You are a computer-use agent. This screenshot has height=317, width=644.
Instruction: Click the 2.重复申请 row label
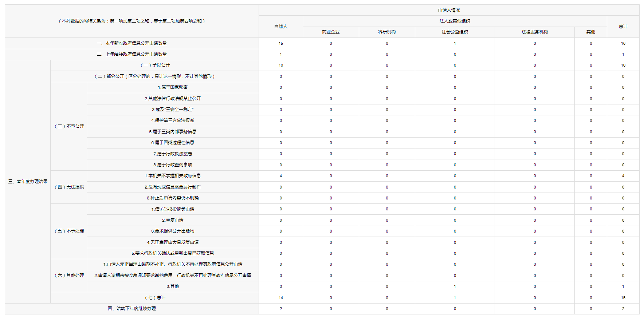pyautogui.click(x=173, y=220)
